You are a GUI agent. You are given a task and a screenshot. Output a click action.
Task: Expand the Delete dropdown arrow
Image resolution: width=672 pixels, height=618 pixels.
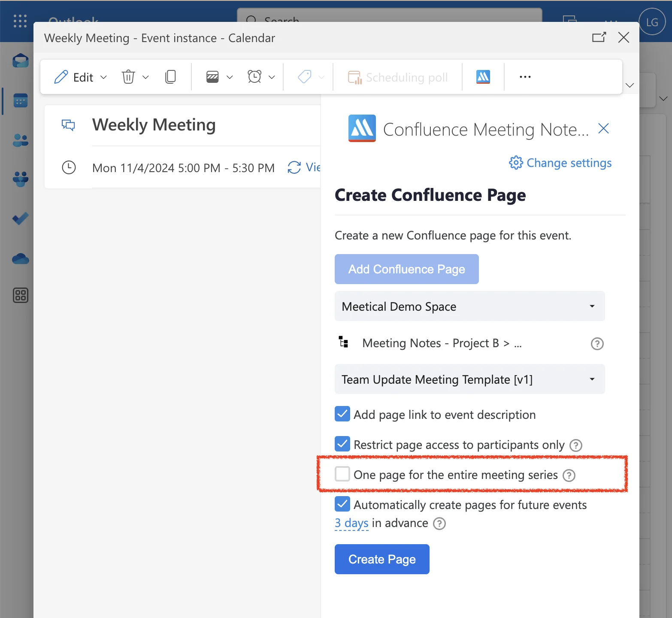click(145, 77)
